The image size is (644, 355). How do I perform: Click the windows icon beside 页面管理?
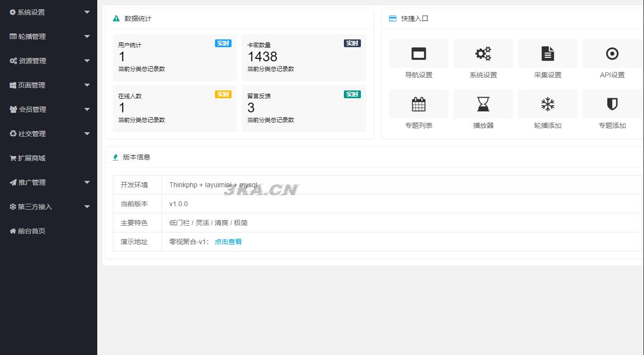tap(13, 85)
